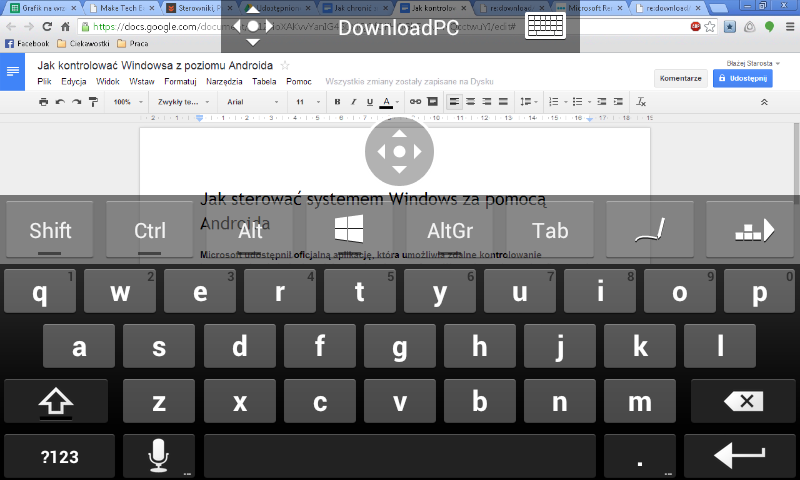Image resolution: width=800 pixels, height=480 pixels.
Task: Show more keys with arrow icon
Action: (x=749, y=230)
